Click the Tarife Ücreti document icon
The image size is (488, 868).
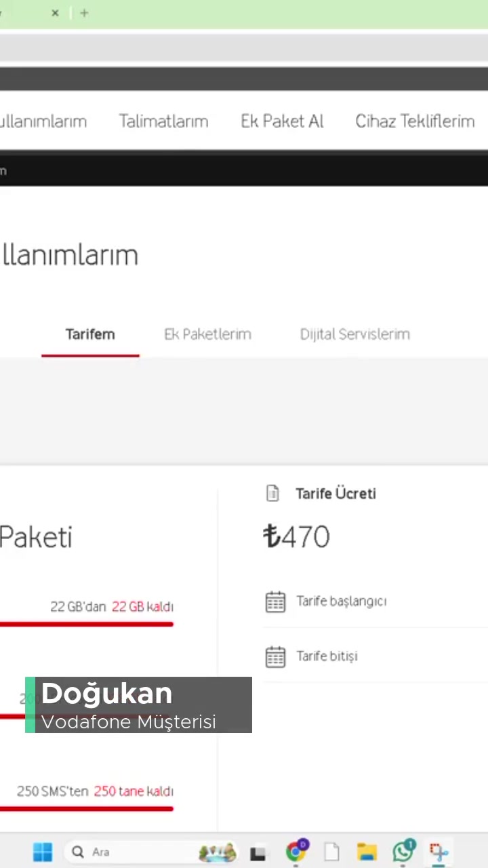coord(272,494)
